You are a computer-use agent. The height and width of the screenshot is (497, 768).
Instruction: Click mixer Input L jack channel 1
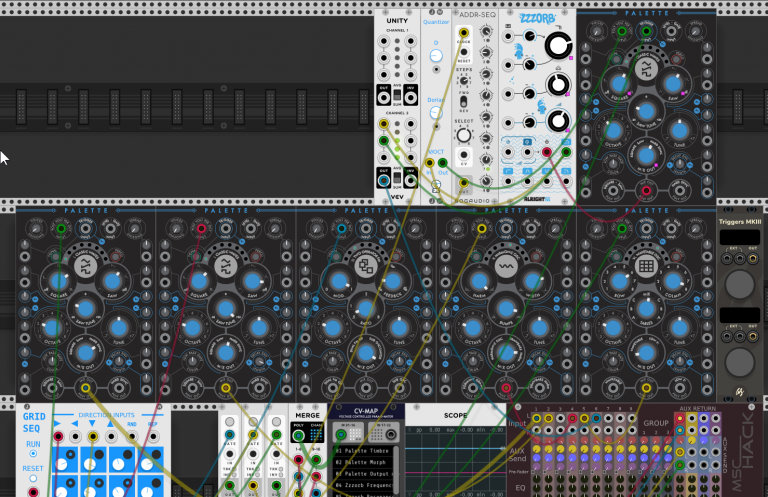[x=536, y=419]
